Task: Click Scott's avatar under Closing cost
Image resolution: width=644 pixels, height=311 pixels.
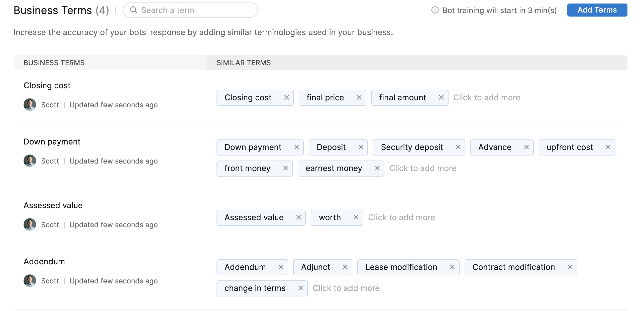Action: click(x=30, y=105)
